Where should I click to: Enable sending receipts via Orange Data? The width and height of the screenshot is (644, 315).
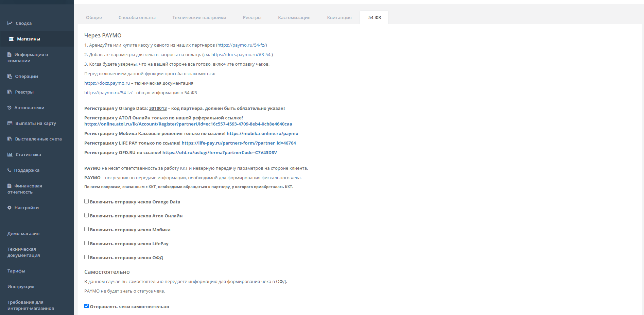tap(87, 201)
